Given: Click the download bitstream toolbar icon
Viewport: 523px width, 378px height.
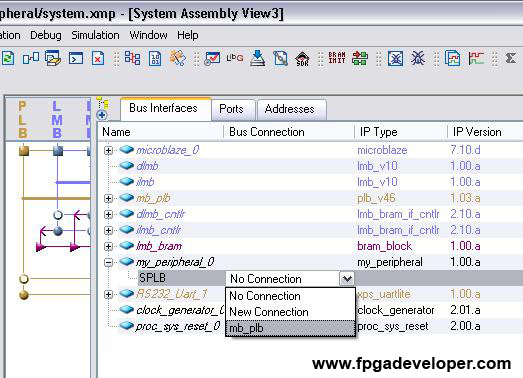Looking at the screenshot, I should click(x=257, y=58).
